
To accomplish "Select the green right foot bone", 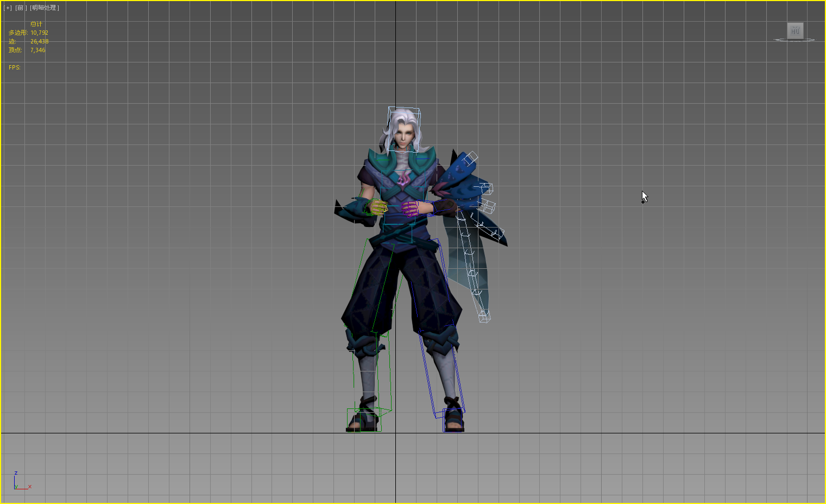I will pyautogui.click(x=364, y=420).
